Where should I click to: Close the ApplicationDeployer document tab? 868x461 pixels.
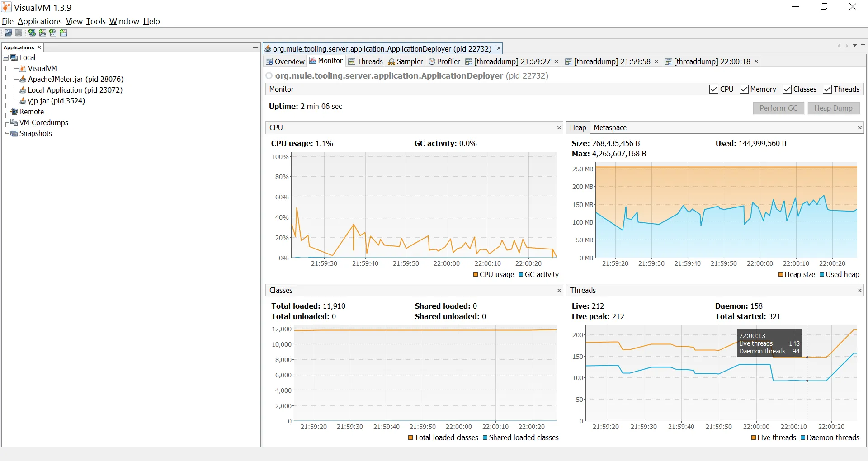499,48
